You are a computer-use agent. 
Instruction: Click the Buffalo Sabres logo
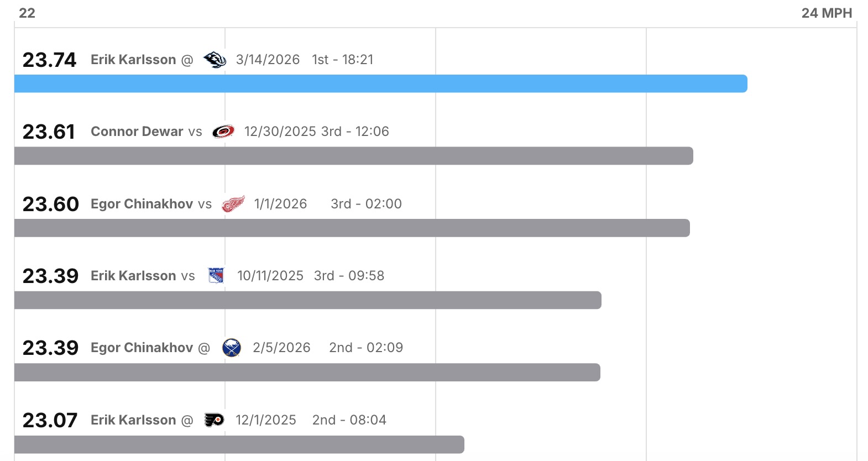click(x=232, y=348)
